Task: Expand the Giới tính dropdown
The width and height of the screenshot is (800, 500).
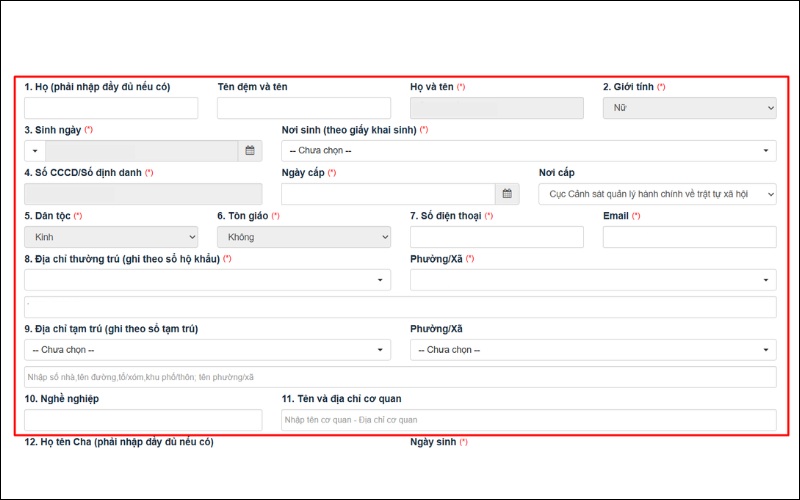Action: pos(689,108)
